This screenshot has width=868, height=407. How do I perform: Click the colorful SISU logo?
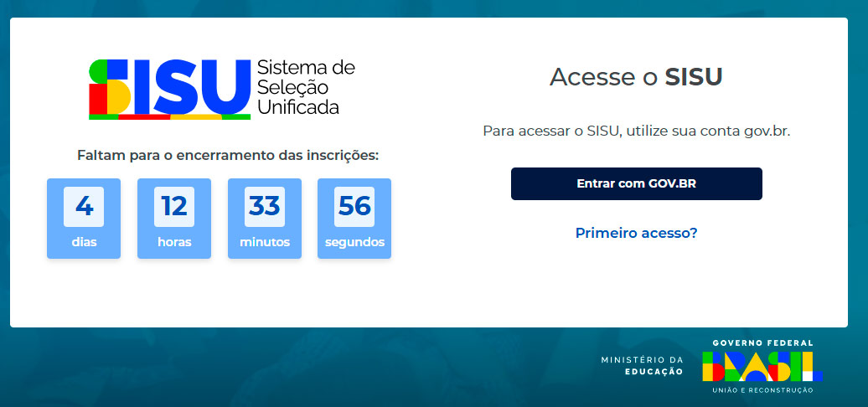coord(170,87)
